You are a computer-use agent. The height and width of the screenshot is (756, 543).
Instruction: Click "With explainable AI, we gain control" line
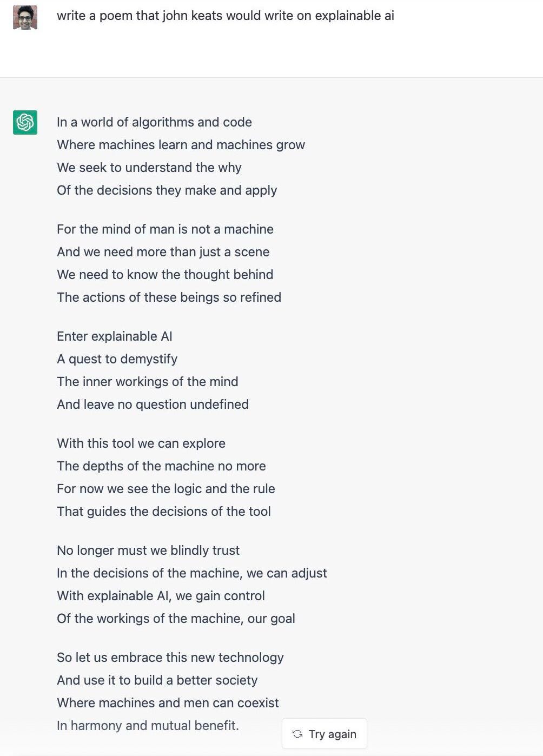click(x=161, y=596)
